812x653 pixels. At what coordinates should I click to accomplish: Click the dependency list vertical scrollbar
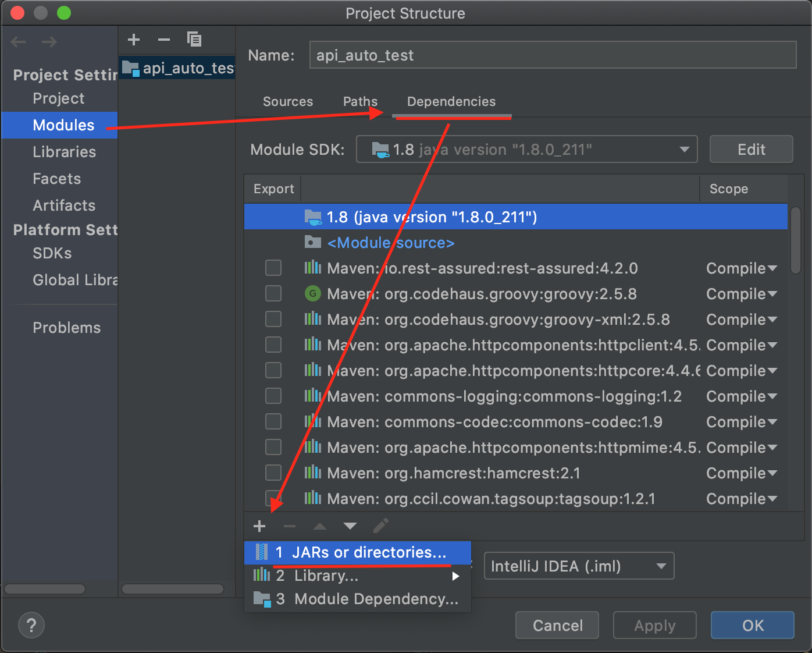click(796, 240)
